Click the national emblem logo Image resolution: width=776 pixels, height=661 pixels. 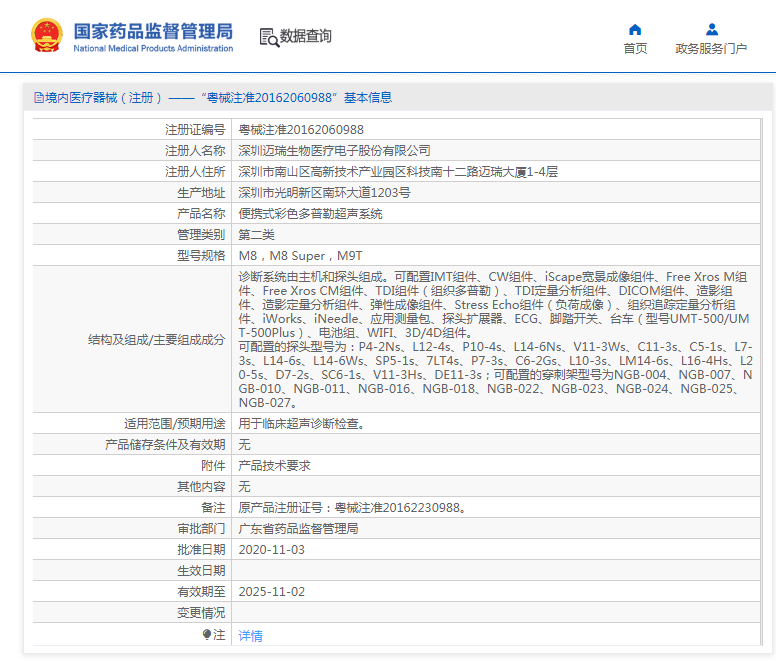click(x=47, y=35)
